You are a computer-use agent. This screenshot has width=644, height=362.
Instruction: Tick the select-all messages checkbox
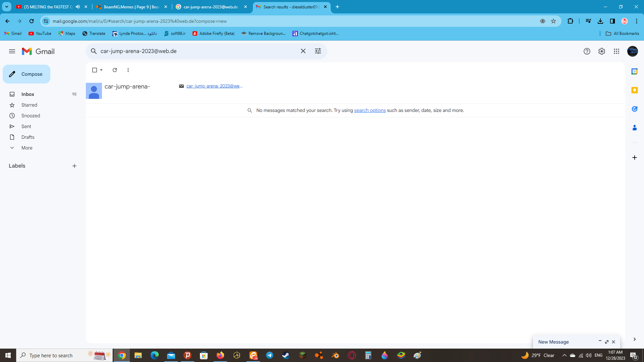95,70
